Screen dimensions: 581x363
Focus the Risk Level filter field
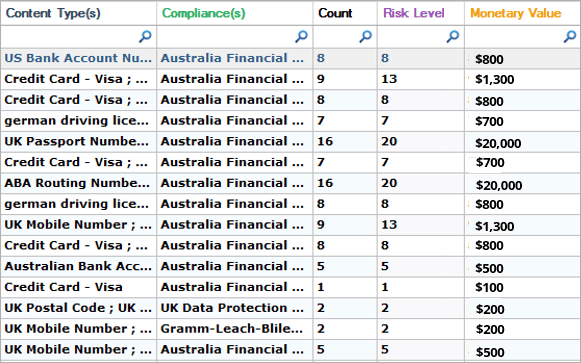421,37
